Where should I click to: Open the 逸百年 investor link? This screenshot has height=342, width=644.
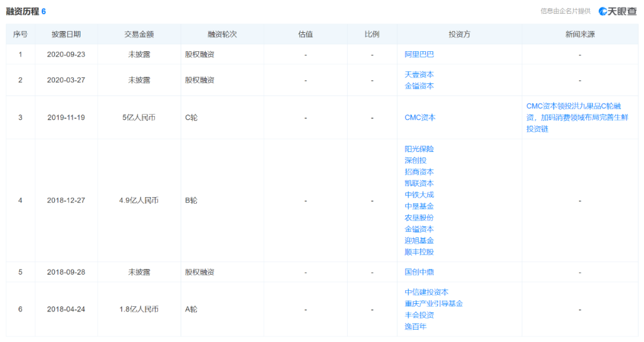tap(415, 327)
